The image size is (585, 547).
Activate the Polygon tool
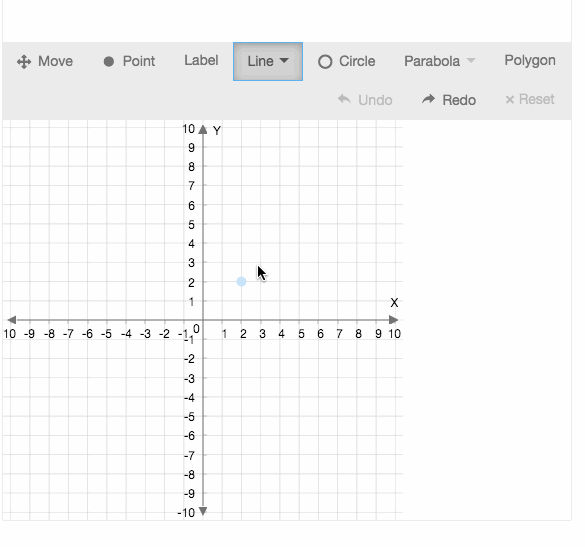(x=530, y=60)
